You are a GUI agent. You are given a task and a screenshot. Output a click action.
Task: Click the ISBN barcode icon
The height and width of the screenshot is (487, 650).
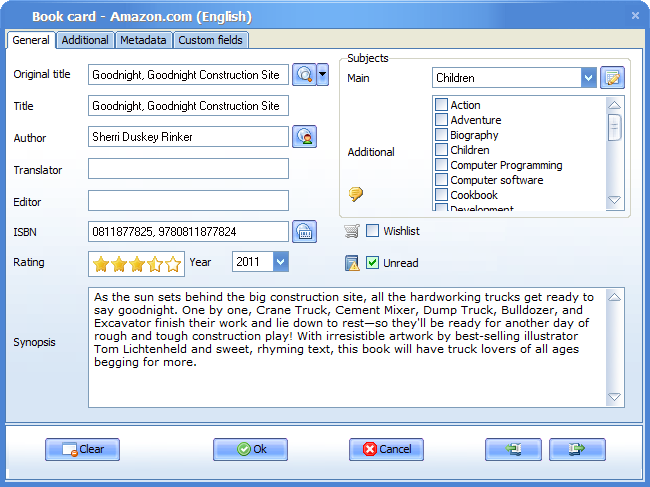pyautogui.click(x=304, y=232)
